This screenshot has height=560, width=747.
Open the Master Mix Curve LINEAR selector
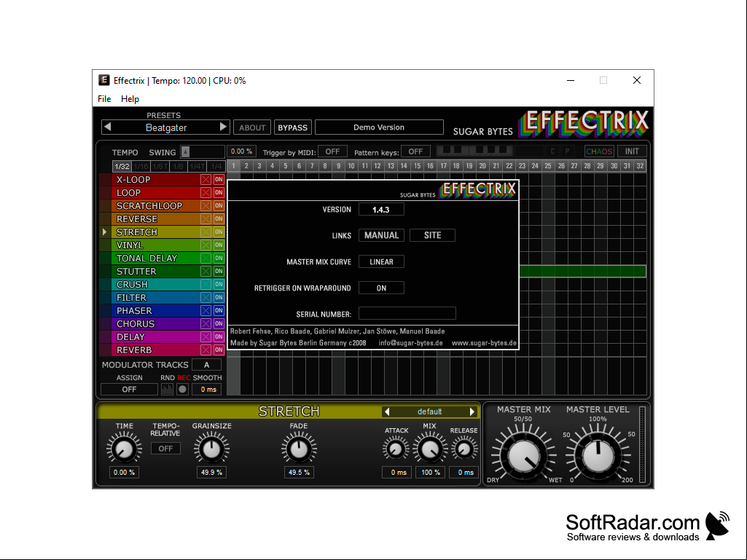[382, 262]
